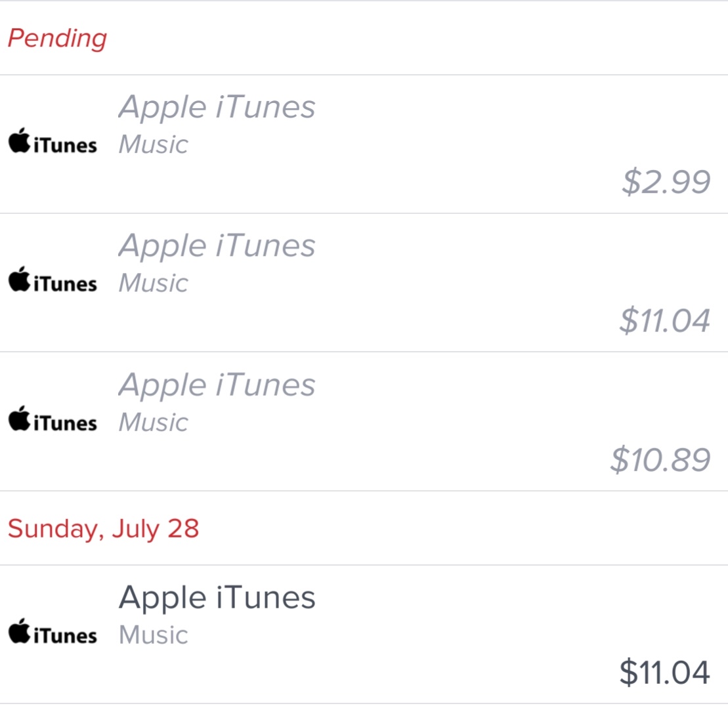728x712 pixels.
Task: Tap the posted $11.04 amount on July 28
Action: click(664, 672)
